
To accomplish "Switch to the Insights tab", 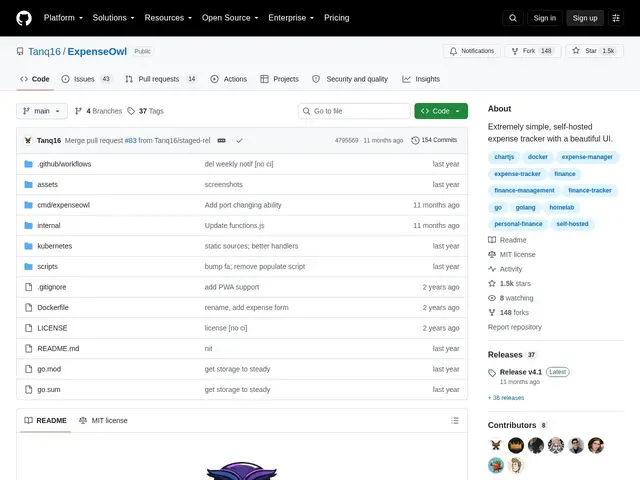I will click(421, 79).
